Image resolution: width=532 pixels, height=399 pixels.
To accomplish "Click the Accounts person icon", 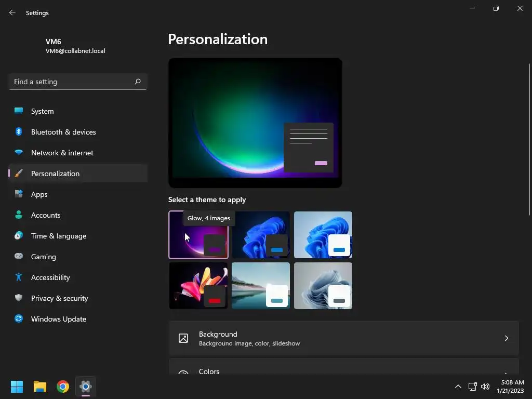I will point(19,215).
